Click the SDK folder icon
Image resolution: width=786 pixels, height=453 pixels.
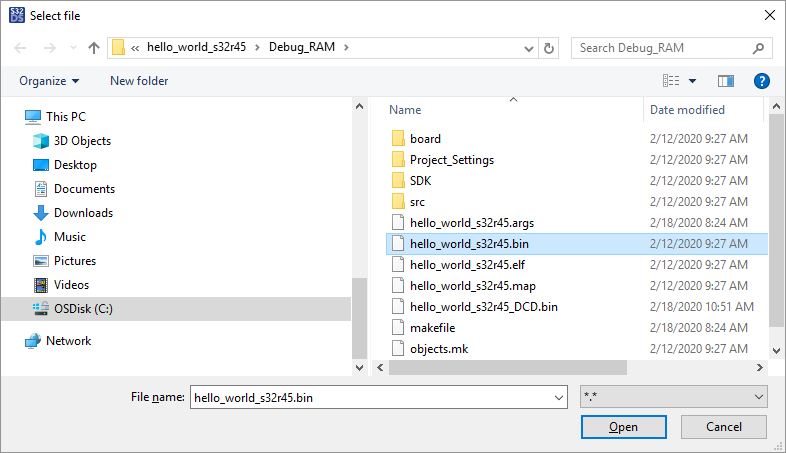point(398,180)
